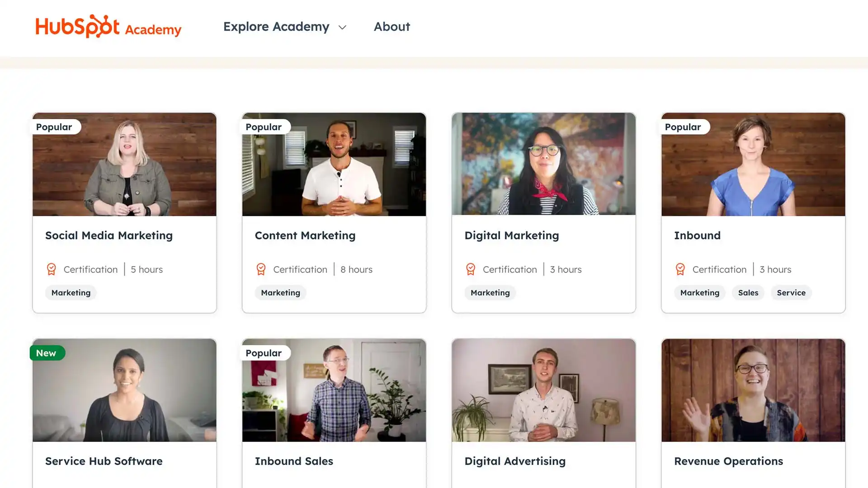Open the Social Media Marketing course title
This screenshot has height=488, width=868.
pos(109,235)
